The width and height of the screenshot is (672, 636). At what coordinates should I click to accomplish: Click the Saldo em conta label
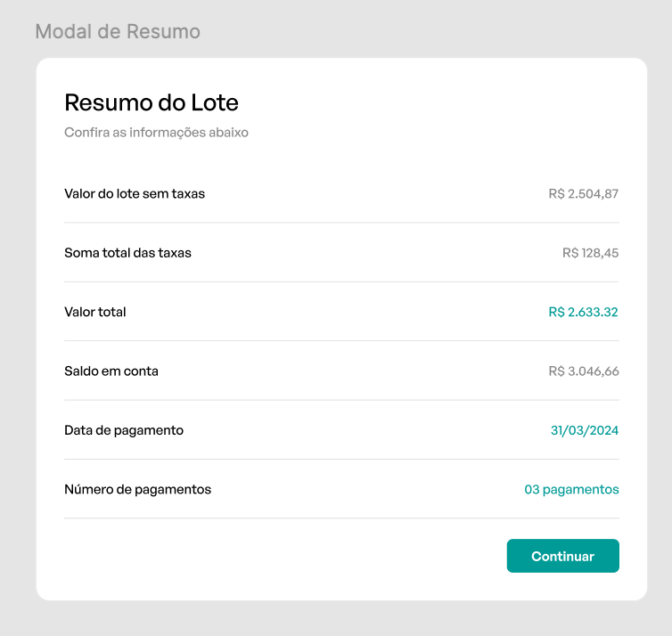[111, 371]
